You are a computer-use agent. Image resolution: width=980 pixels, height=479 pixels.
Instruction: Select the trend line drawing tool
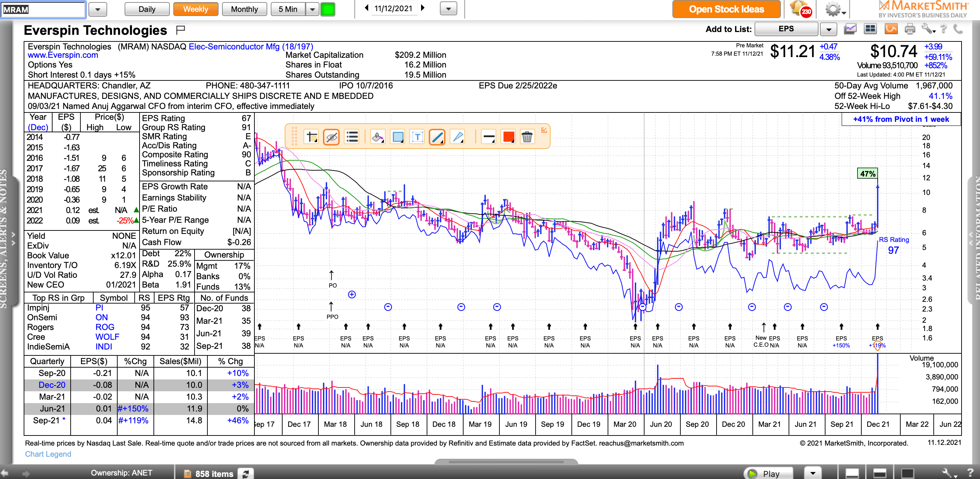pos(437,137)
